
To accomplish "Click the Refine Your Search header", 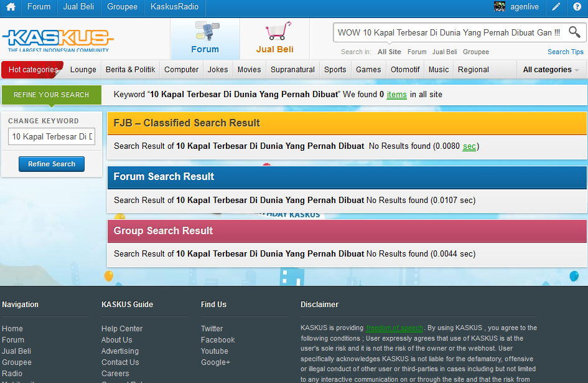I will coord(52,95).
